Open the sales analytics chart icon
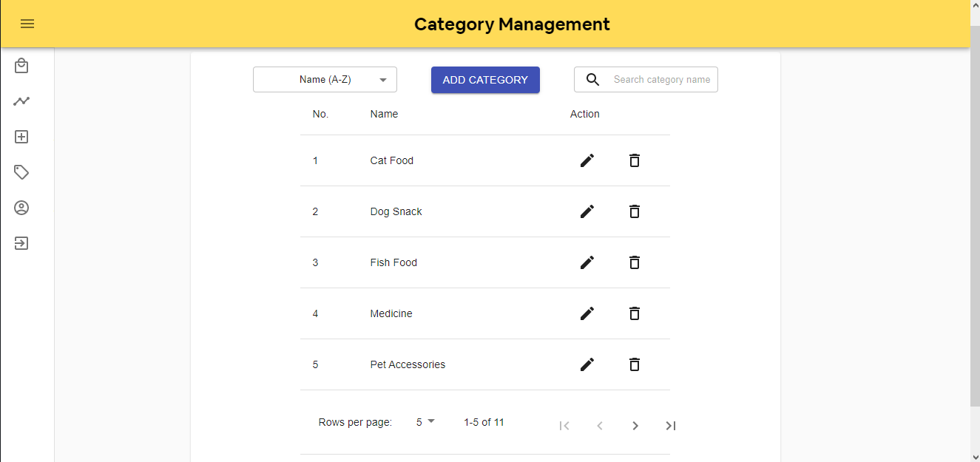The width and height of the screenshot is (980, 462). pos(21,101)
